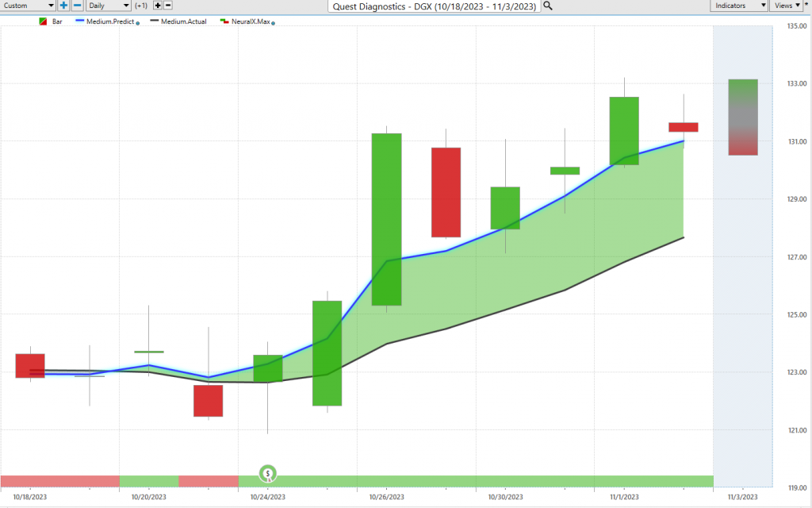812x508 pixels.
Task: Click the 11/1/2023 date axis label
Action: click(624, 497)
